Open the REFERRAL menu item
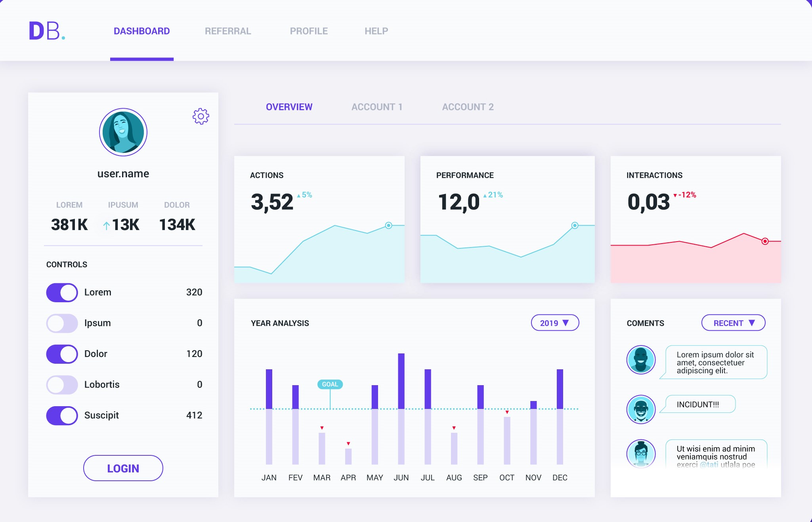Viewport: 812px width, 522px height. (228, 31)
